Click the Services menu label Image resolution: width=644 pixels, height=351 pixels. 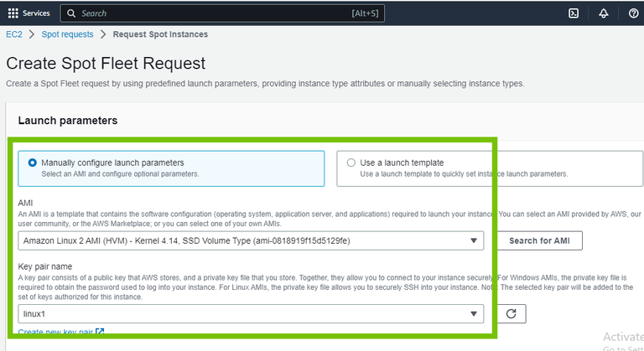click(x=36, y=13)
